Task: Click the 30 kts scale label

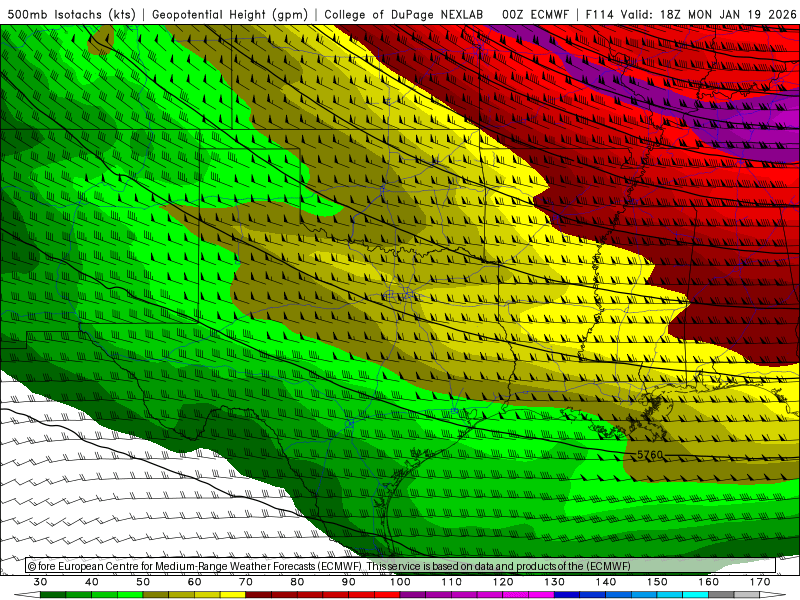Action: pos(40,582)
